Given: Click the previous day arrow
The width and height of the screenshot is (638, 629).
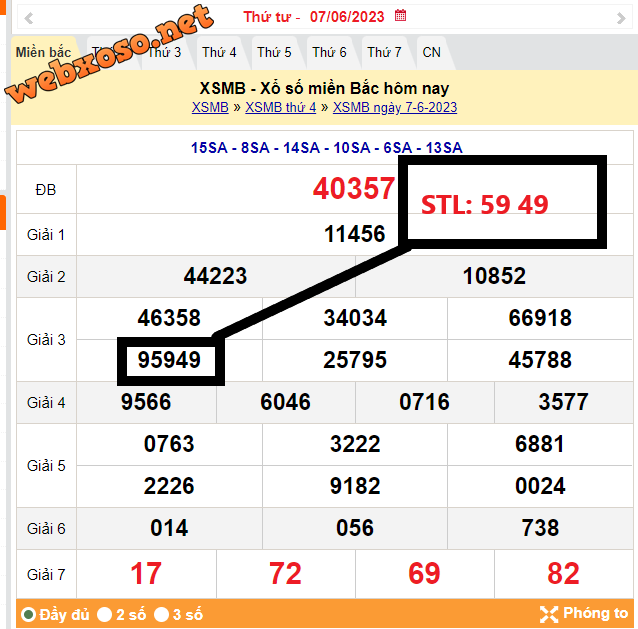Looking at the screenshot, I should point(27,17).
